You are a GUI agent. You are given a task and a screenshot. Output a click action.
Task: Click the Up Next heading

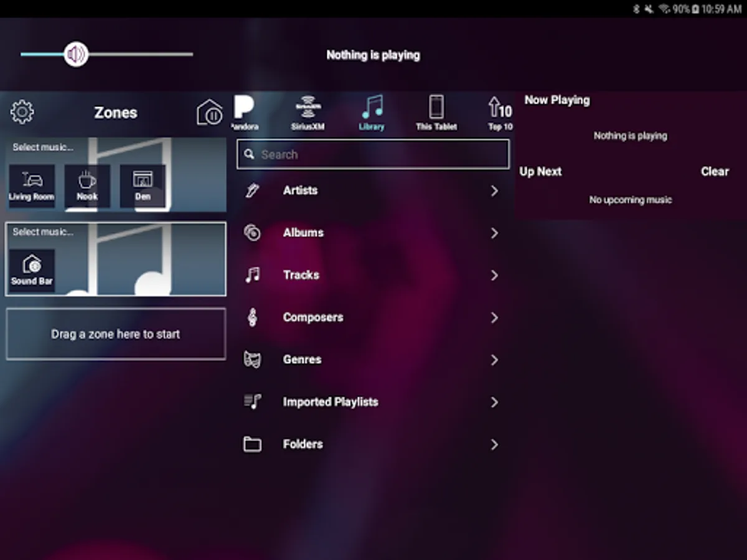(x=541, y=172)
